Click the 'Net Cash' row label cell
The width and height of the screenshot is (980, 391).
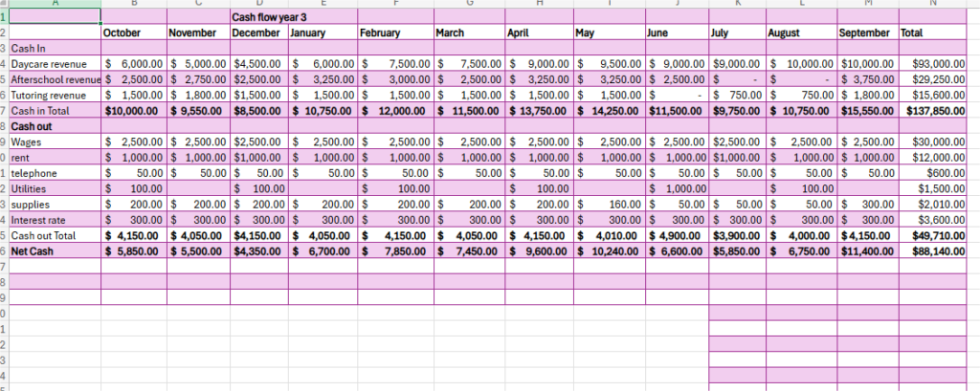pos(34,250)
